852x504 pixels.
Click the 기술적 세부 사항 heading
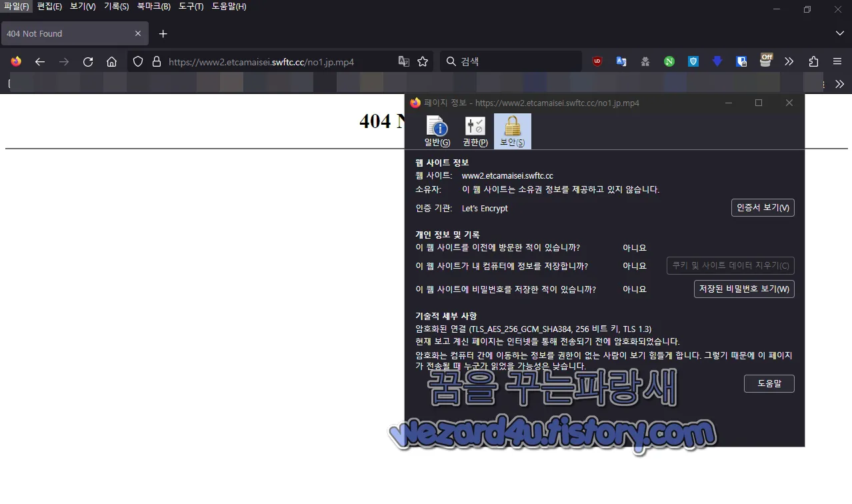[x=446, y=316]
